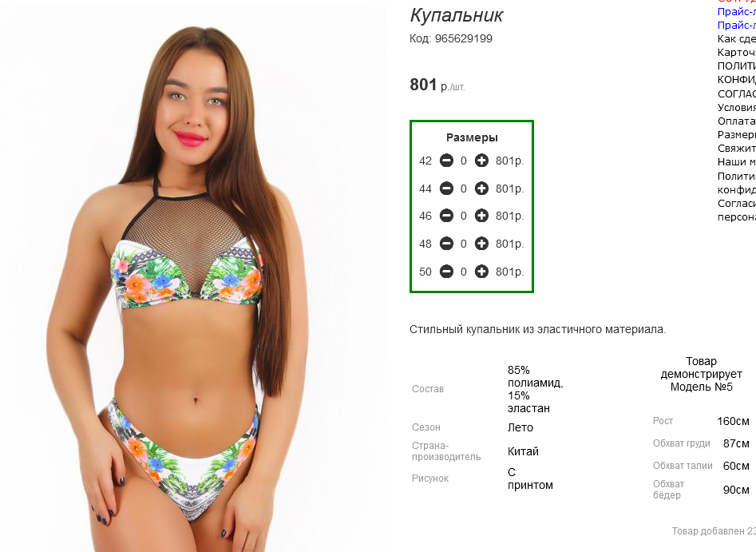This screenshot has width=756, height=552.
Task: Increase quantity for size 46
Action: tap(481, 216)
